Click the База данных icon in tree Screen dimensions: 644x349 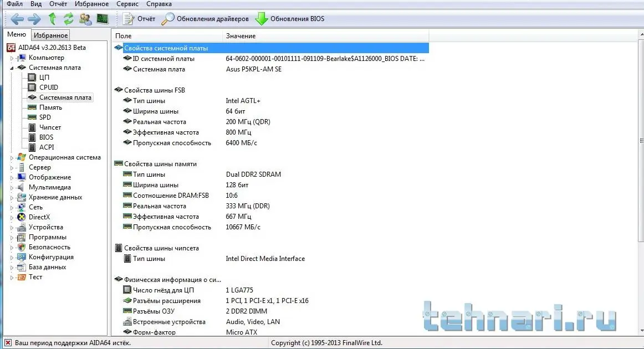[22, 268]
